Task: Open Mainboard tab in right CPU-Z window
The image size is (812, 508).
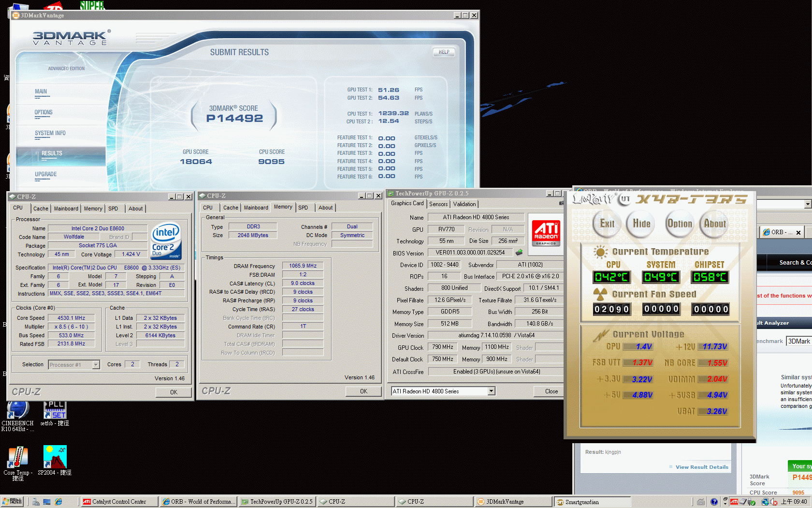Action: click(256, 208)
